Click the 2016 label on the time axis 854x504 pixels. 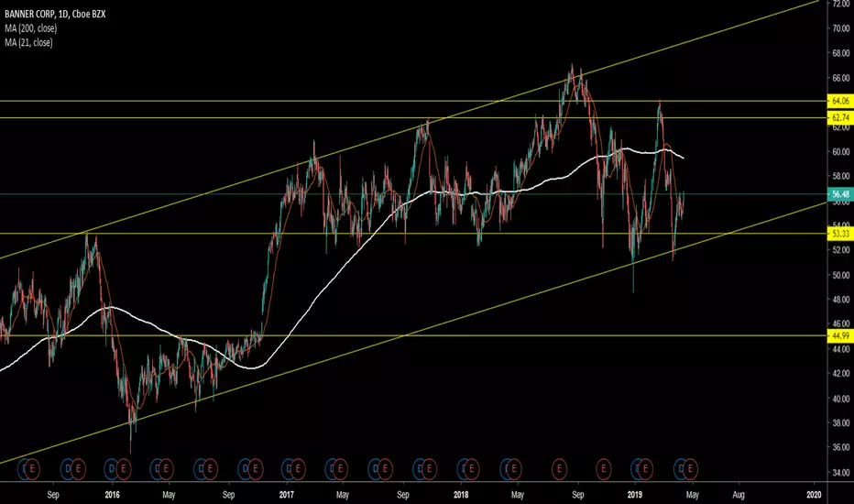click(112, 495)
